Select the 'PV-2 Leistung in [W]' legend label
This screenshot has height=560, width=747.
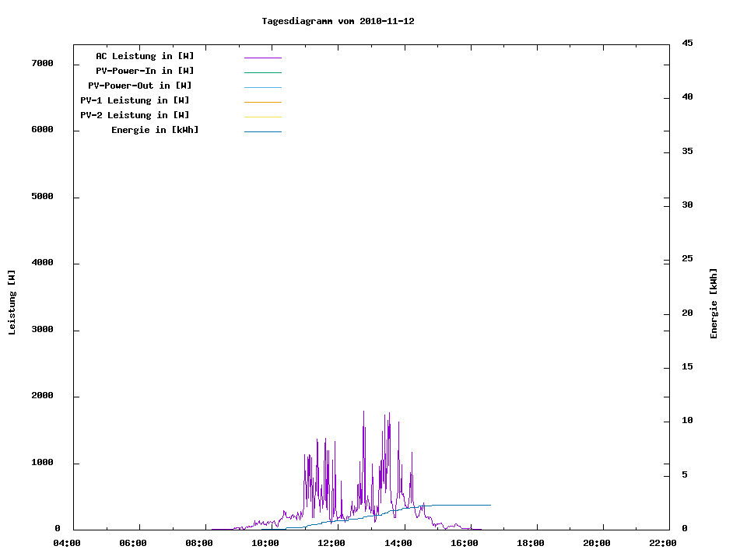[135, 115]
